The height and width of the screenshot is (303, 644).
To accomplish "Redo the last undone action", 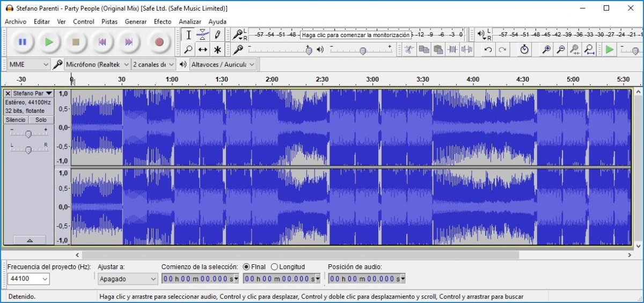I will point(502,49).
